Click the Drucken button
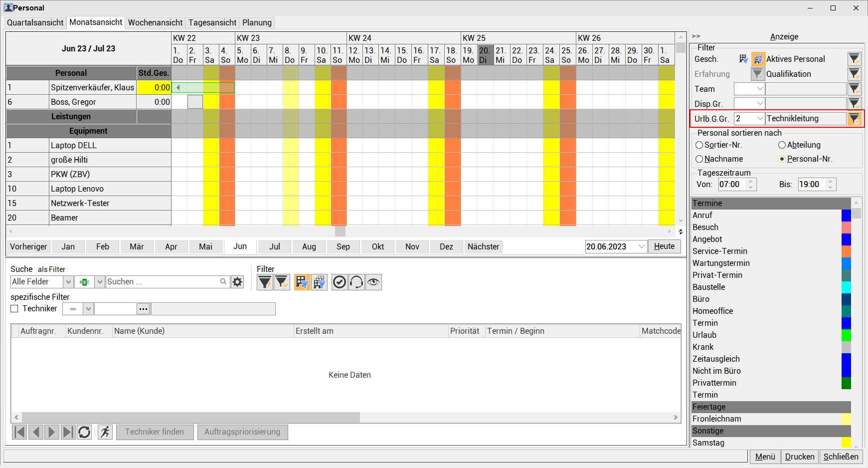The width and height of the screenshot is (868, 468). click(x=799, y=457)
